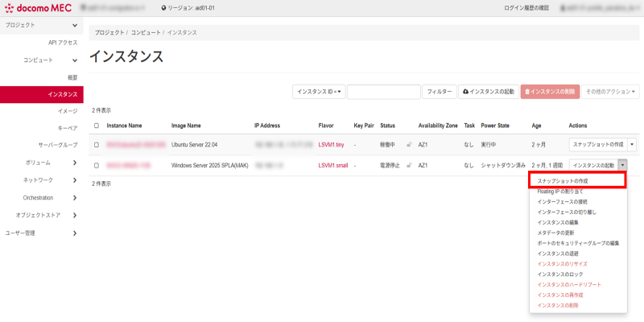Expand the ネットワーク sidebar section
Screen dimensions: 644x322
[74, 180]
